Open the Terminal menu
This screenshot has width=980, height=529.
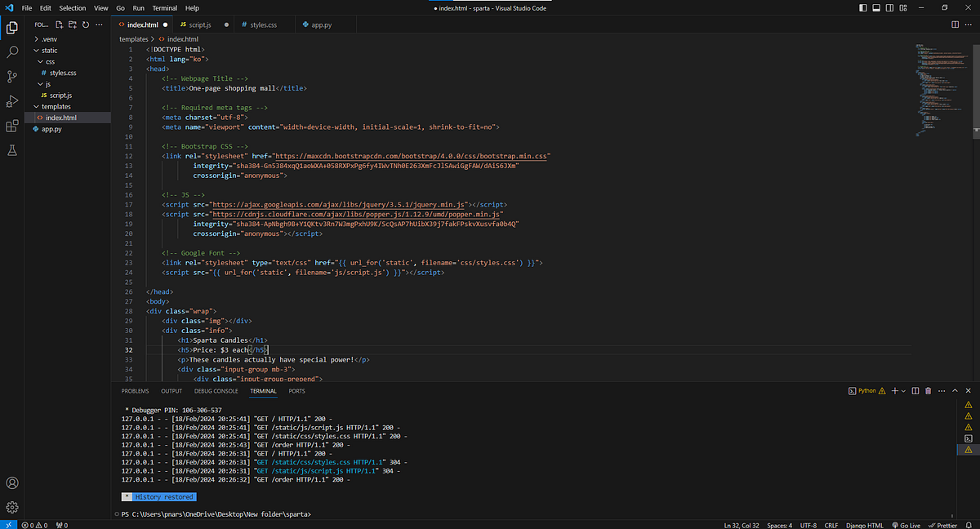coord(164,7)
